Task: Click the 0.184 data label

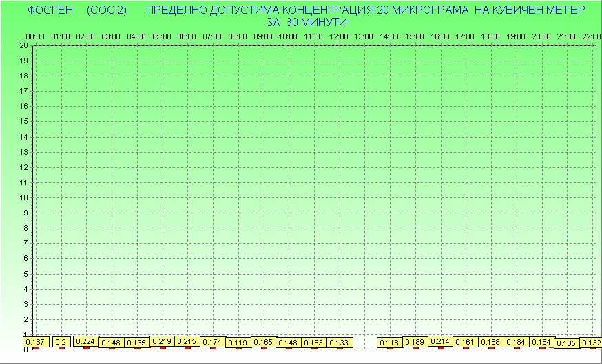Action: (517, 342)
